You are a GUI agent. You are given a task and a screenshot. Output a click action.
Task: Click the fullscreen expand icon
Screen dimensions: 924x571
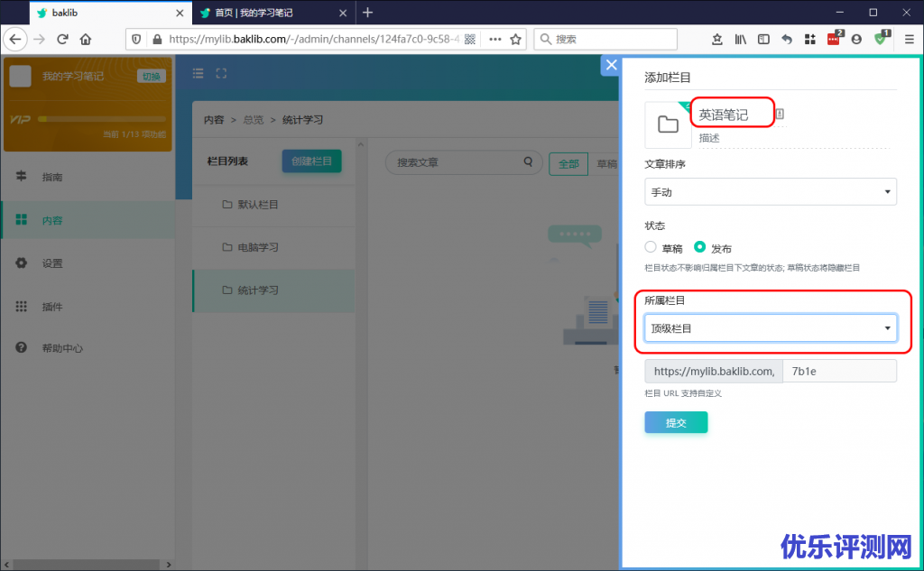pos(222,74)
